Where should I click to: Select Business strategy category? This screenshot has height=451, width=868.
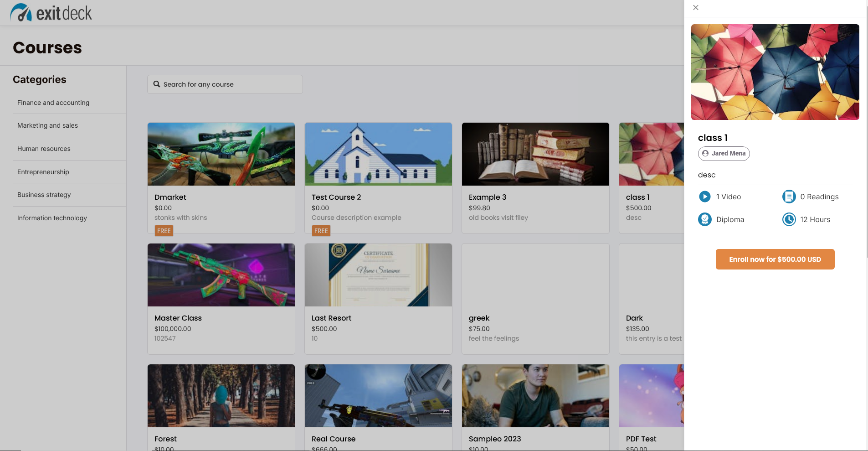click(69, 195)
